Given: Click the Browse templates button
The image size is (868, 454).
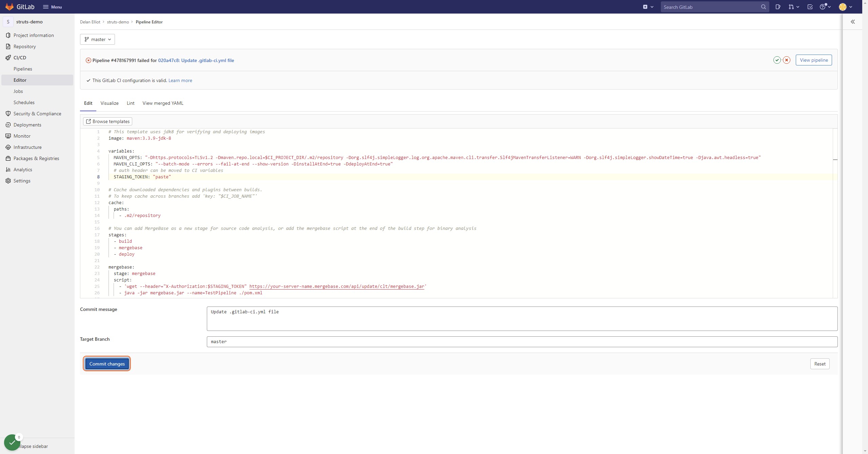Looking at the screenshot, I should click(107, 121).
